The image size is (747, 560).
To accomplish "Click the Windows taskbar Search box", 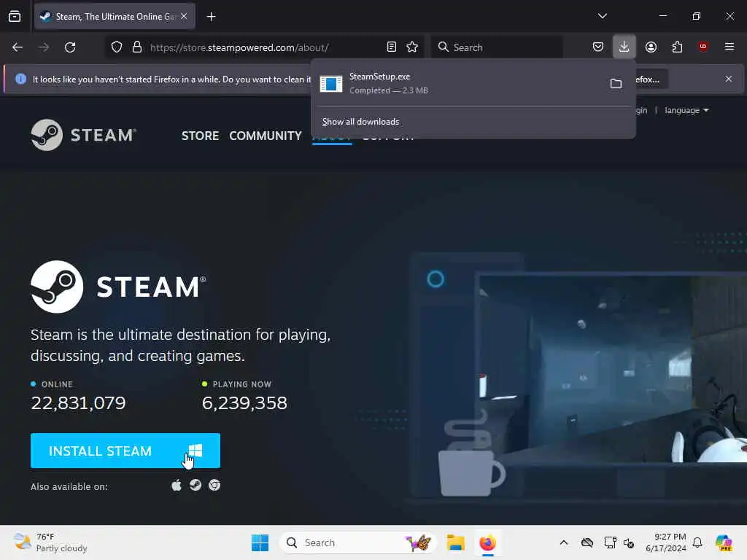I will click(x=358, y=542).
